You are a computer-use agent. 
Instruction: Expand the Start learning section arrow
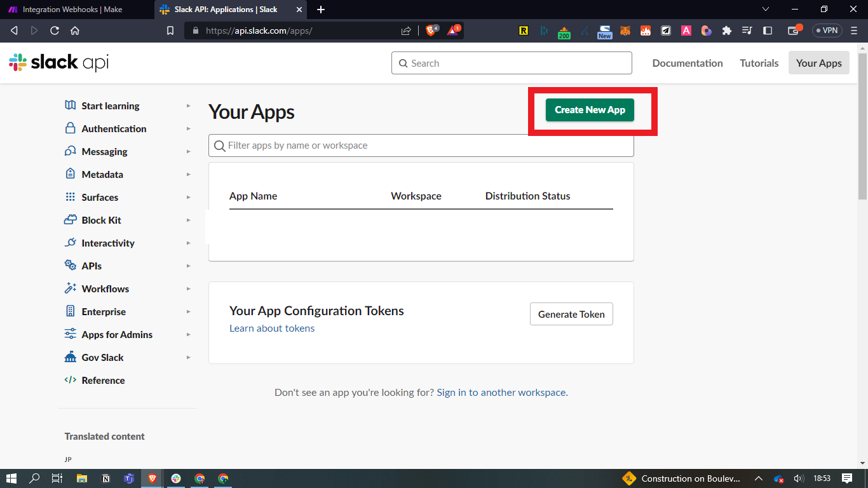pyautogui.click(x=189, y=106)
